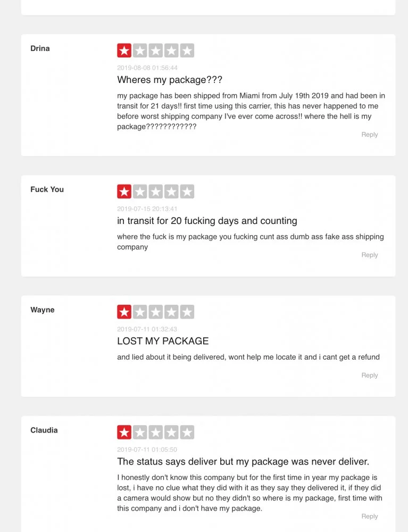Reply to the 'in transit for 20' review
Screen dimensions: 408x532
[x=369, y=255]
